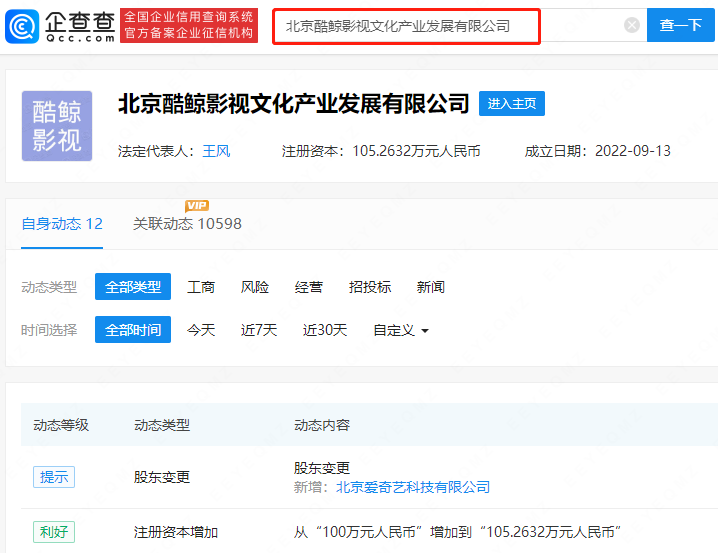Select the 全部类型 filter
Screen dimensions: 718x553
click(x=133, y=287)
